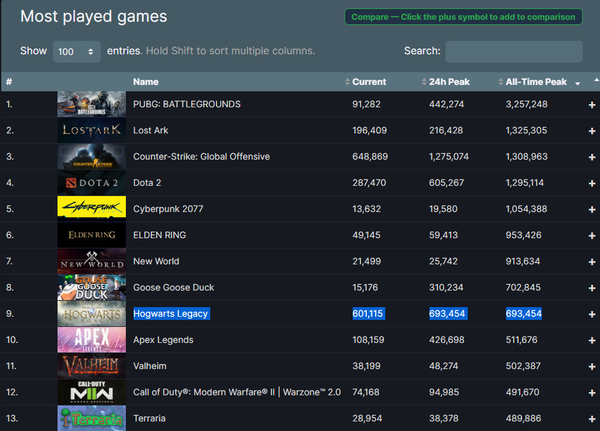Click the 426,698 24h peak value
This screenshot has height=431, width=600.
(x=447, y=340)
